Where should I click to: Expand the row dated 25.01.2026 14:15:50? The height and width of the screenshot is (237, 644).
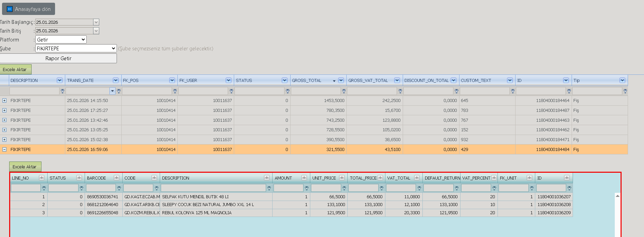[4, 101]
